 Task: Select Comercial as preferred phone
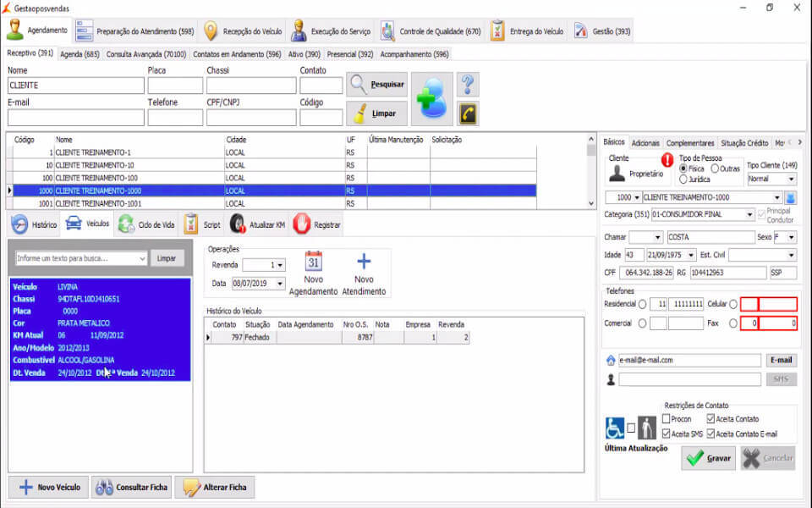[x=642, y=323]
